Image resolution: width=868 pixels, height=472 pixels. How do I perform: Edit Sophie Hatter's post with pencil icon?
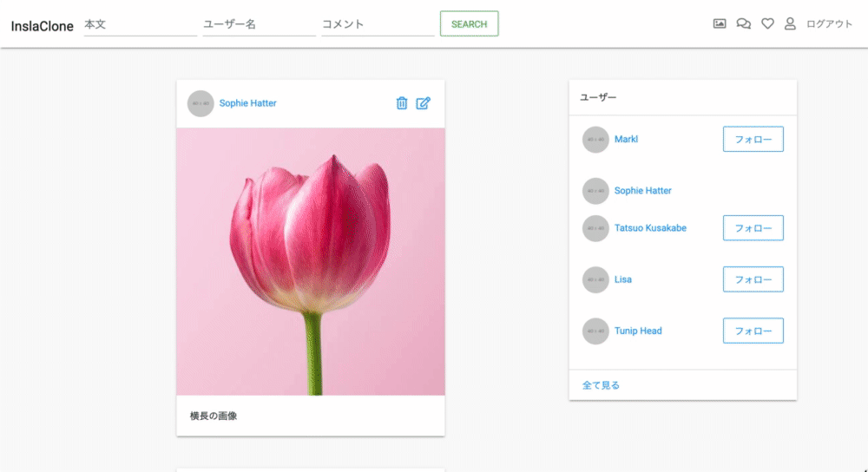[423, 103]
